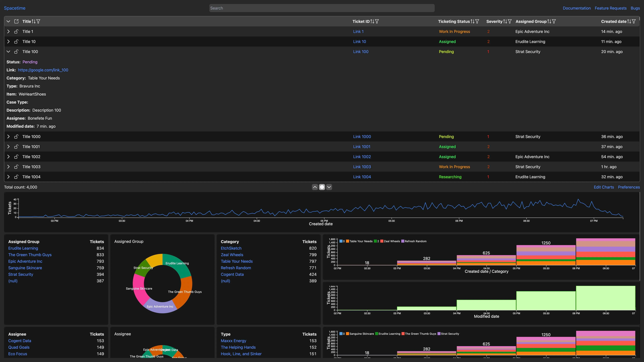Open the Link 1004 ticket link
Image resolution: width=644 pixels, height=362 pixels.
[x=362, y=177]
